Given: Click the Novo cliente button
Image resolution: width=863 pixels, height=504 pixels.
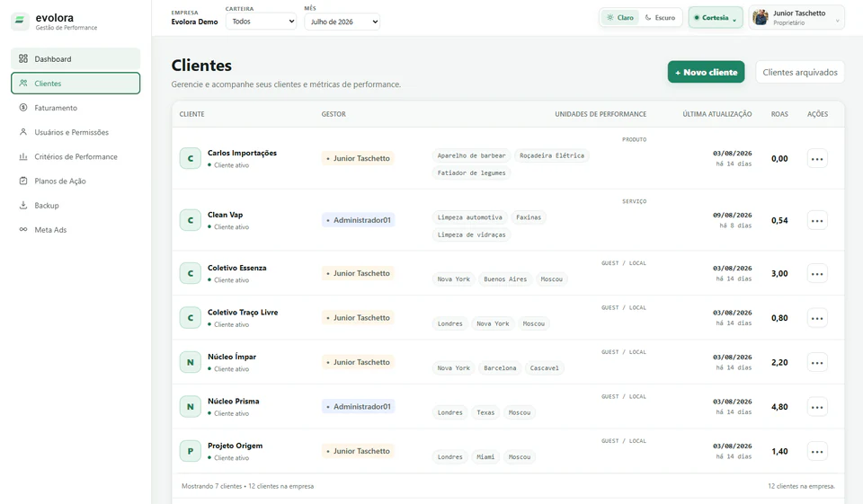Looking at the screenshot, I should pyautogui.click(x=707, y=72).
